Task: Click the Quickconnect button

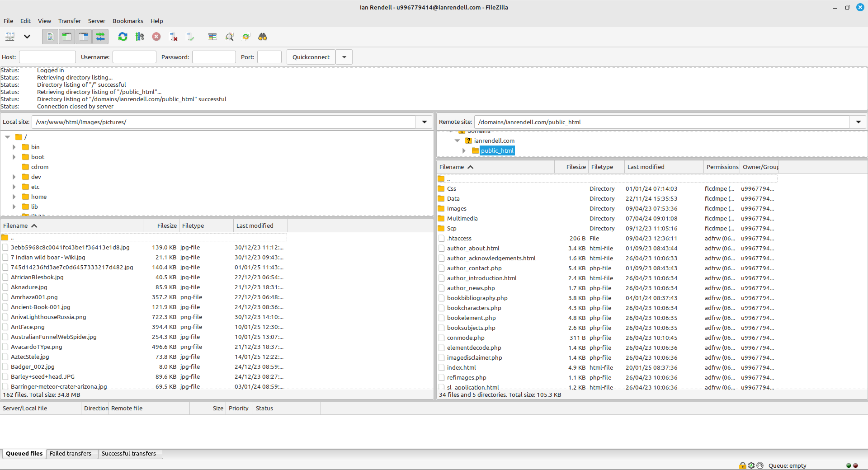Action: pyautogui.click(x=311, y=57)
